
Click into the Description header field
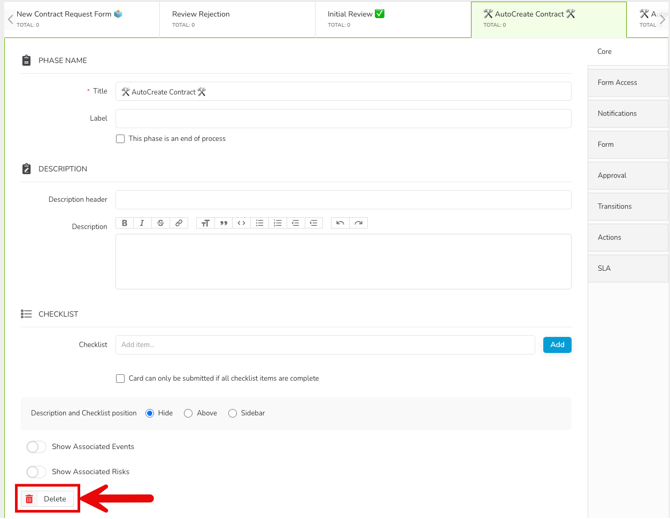point(343,200)
